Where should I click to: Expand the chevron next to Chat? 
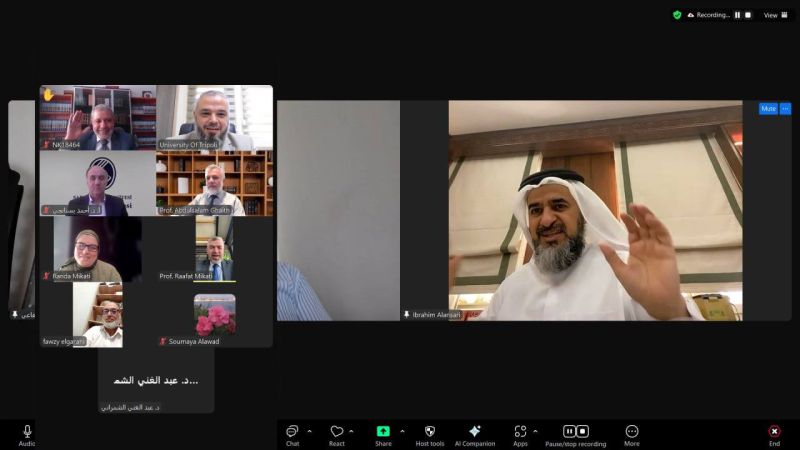click(308, 431)
